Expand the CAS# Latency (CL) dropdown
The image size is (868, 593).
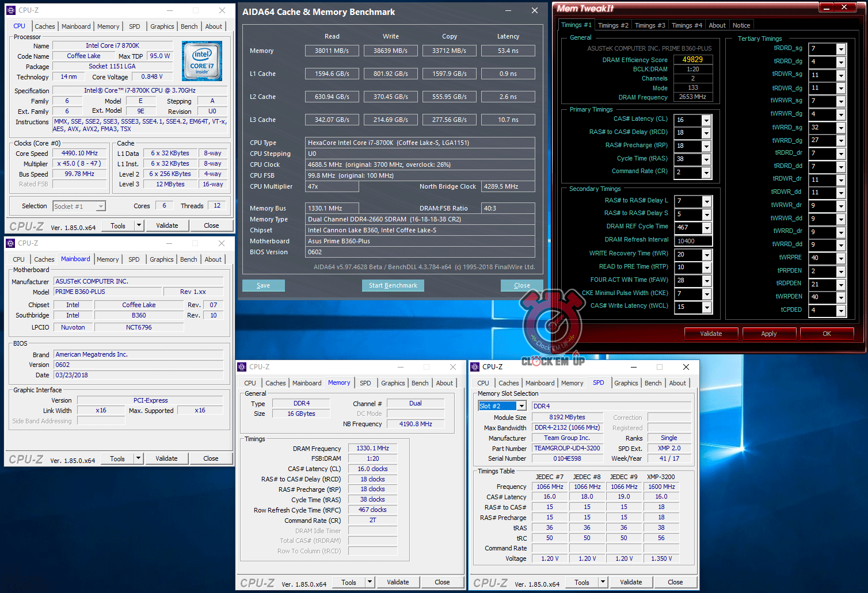tap(706, 120)
